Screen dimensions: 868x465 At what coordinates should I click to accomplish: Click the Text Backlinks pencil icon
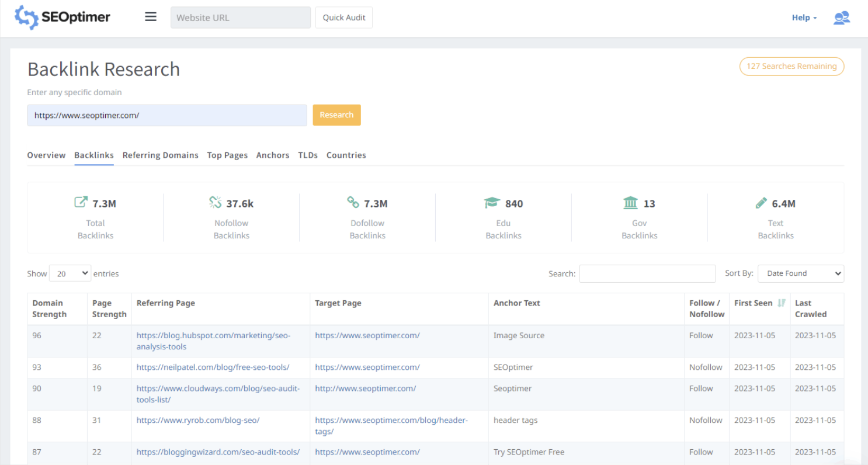(761, 203)
